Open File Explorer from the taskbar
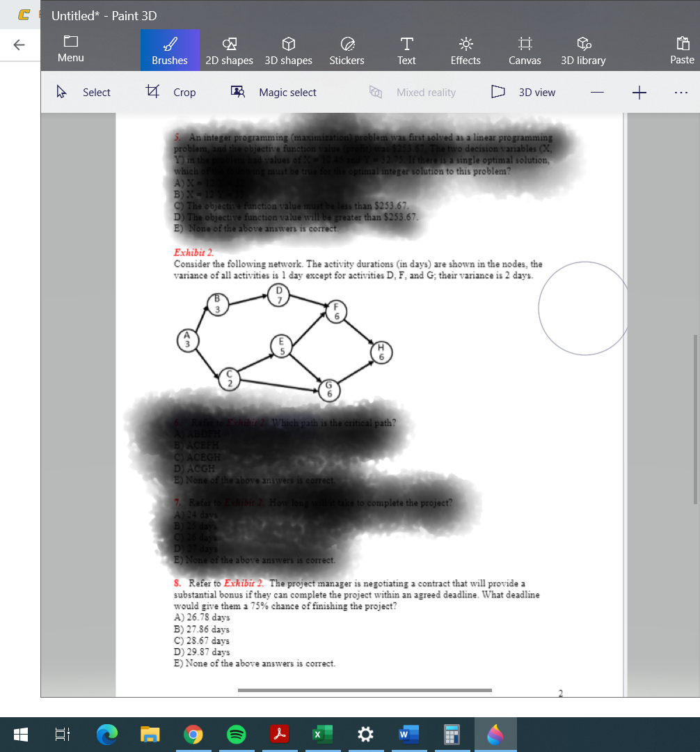700x752 pixels. (150, 735)
